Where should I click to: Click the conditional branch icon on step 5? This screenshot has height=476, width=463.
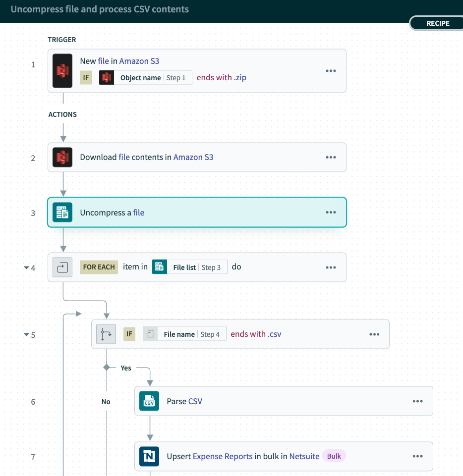click(106, 334)
